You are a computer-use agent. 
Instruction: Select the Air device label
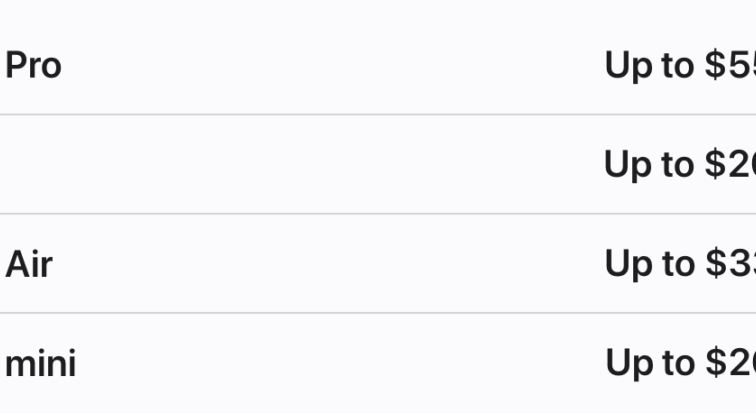[x=29, y=265]
